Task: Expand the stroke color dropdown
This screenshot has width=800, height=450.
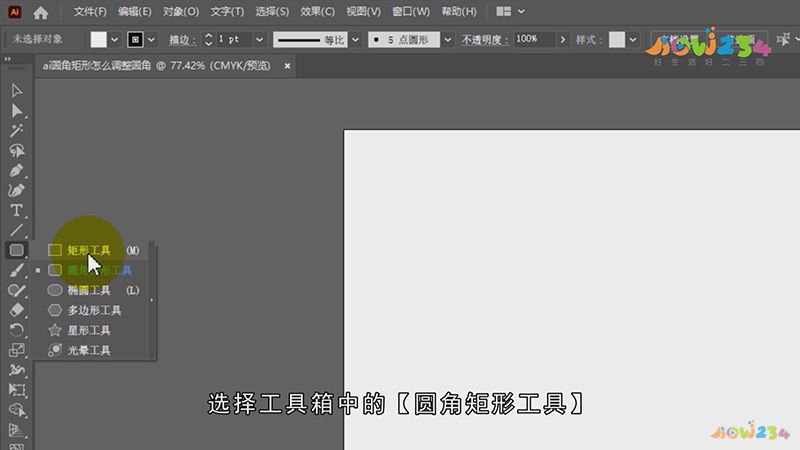Action: click(x=151, y=39)
